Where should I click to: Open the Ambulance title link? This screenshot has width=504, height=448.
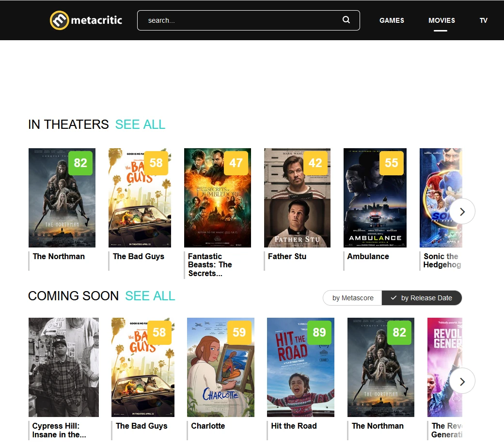click(368, 256)
